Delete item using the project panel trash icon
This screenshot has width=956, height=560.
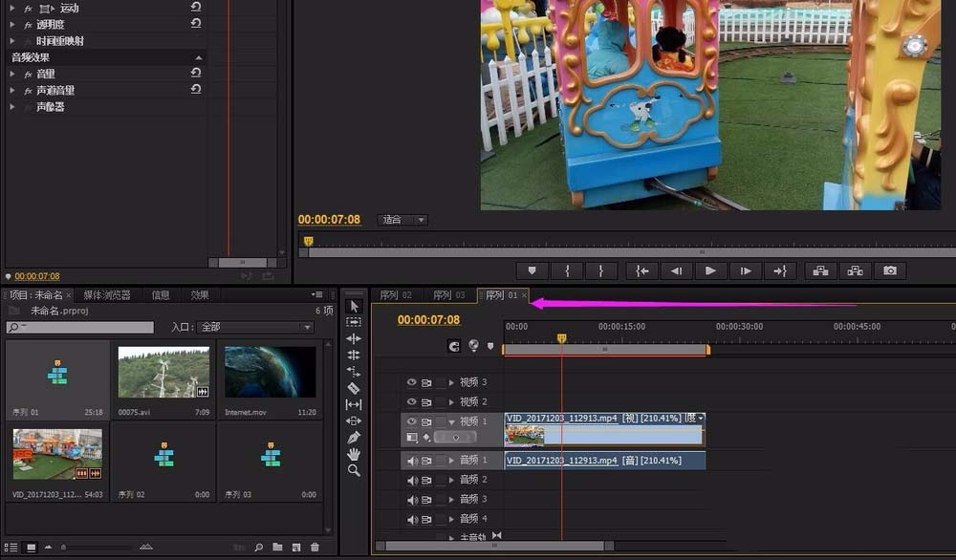coord(315,548)
